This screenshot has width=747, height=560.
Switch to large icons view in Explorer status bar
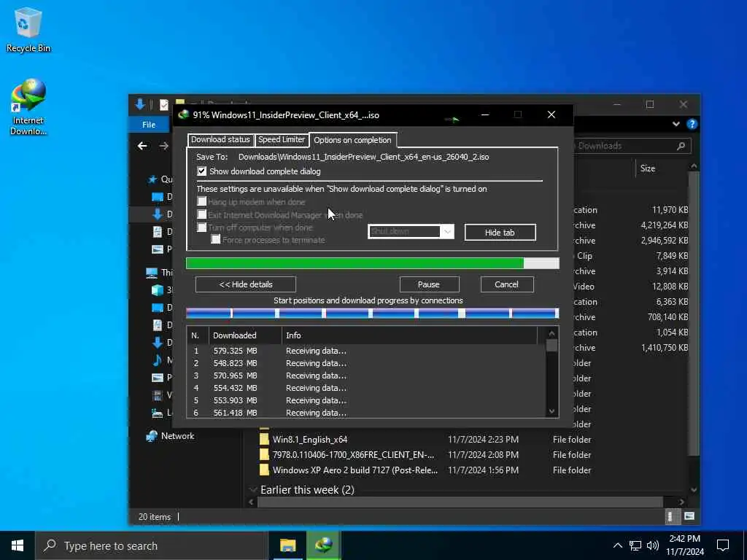689,516
